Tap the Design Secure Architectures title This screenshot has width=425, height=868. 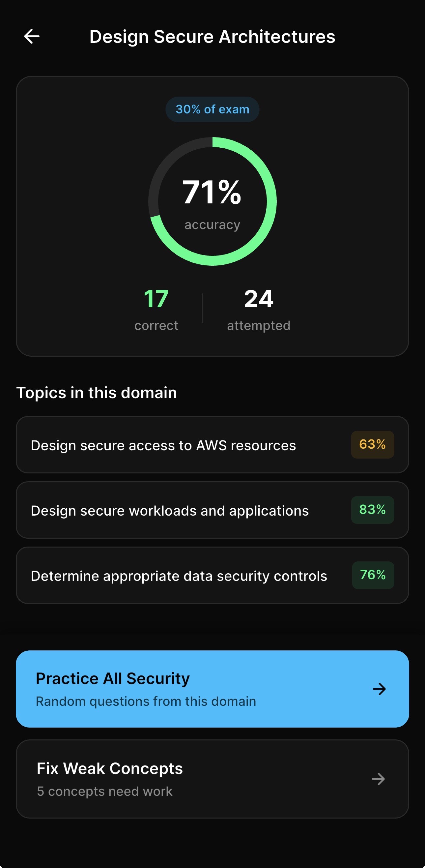(x=212, y=36)
